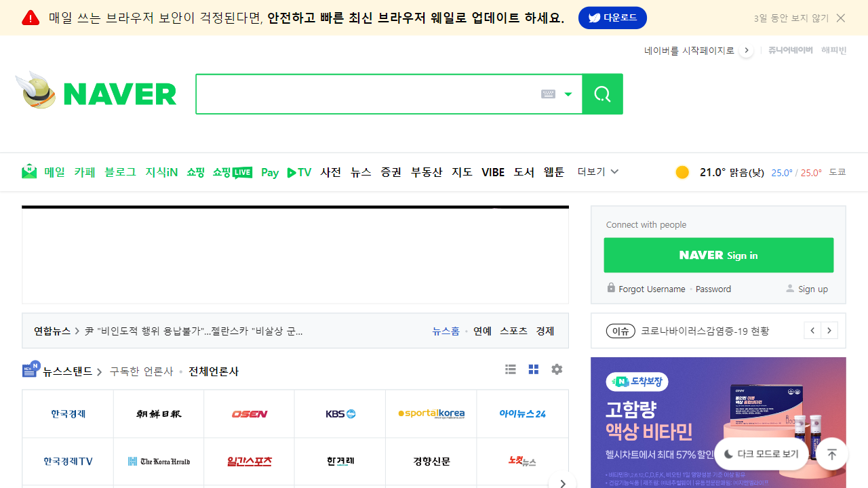
Task: Open 지도 menu
Action: [462, 172]
